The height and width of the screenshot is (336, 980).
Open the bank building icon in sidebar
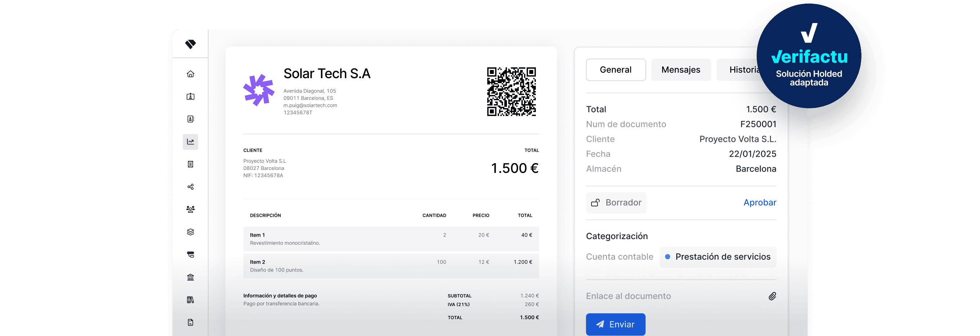pyautogui.click(x=190, y=277)
